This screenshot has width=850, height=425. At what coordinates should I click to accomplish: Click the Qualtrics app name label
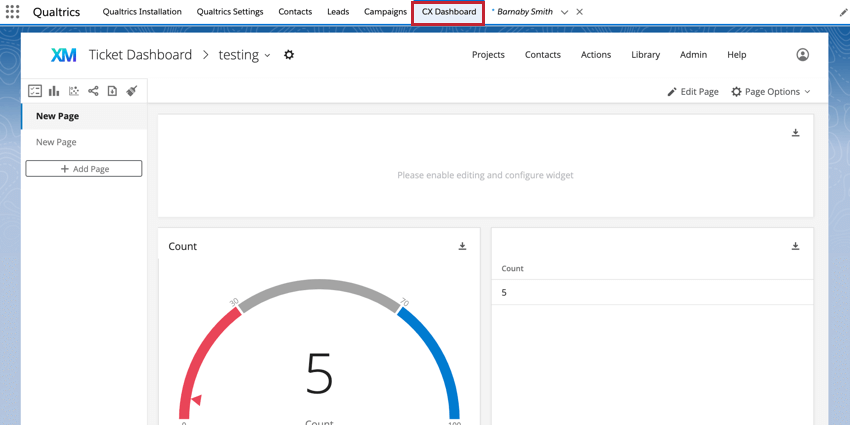click(x=56, y=12)
